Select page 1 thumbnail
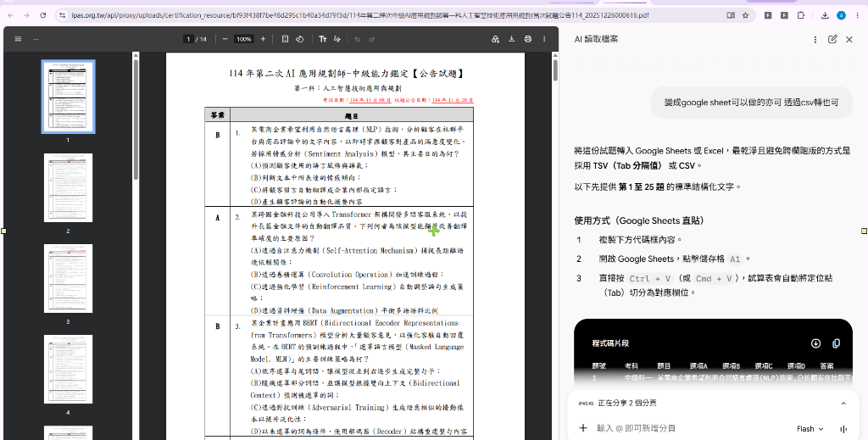This screenshot has height=440, width=868. click(x=68, y=97)
